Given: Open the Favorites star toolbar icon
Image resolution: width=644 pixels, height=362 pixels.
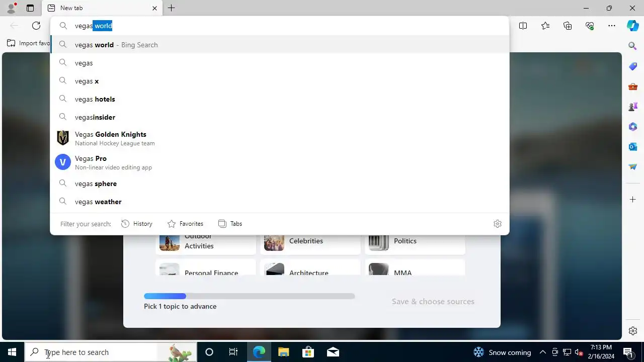Looking at the screenshot, I should [545, 26].
